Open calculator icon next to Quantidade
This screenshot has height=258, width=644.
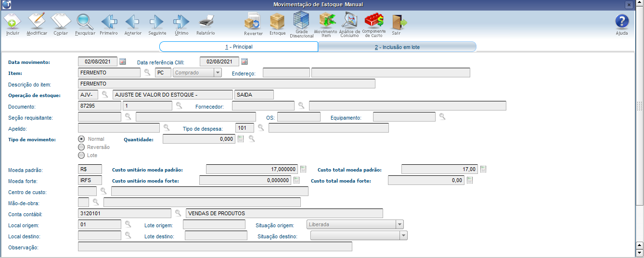pyautogui.click(x=241, y=139)
